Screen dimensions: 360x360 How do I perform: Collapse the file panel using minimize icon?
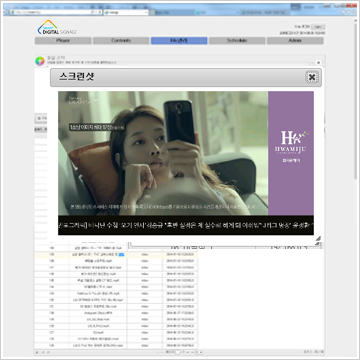312,62
